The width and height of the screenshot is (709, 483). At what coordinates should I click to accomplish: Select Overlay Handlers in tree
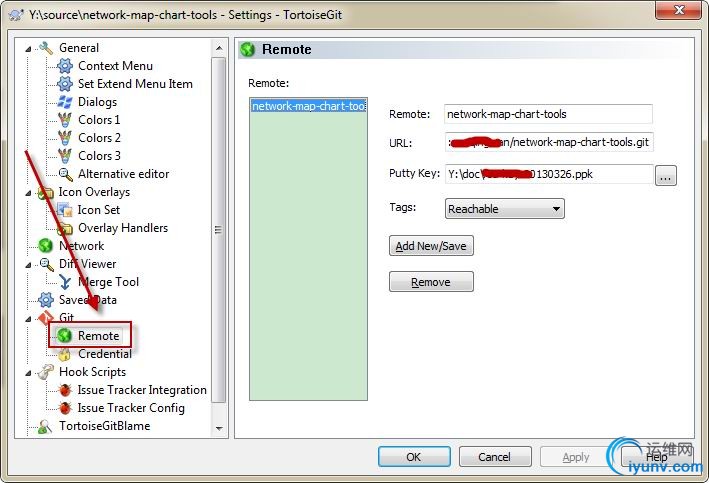(x=123, y=228)
